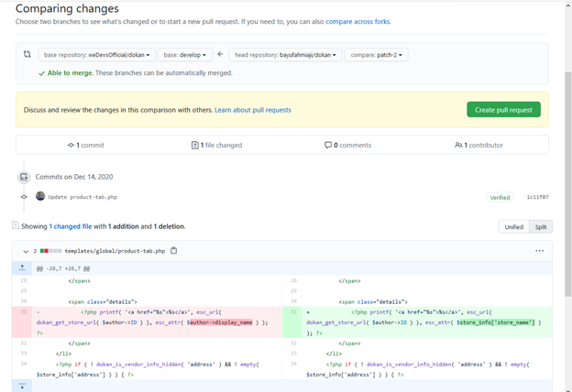This screenshot has height=392, width=572.
Task: Click the Create pull request button
Action: [x=503, y=109]
